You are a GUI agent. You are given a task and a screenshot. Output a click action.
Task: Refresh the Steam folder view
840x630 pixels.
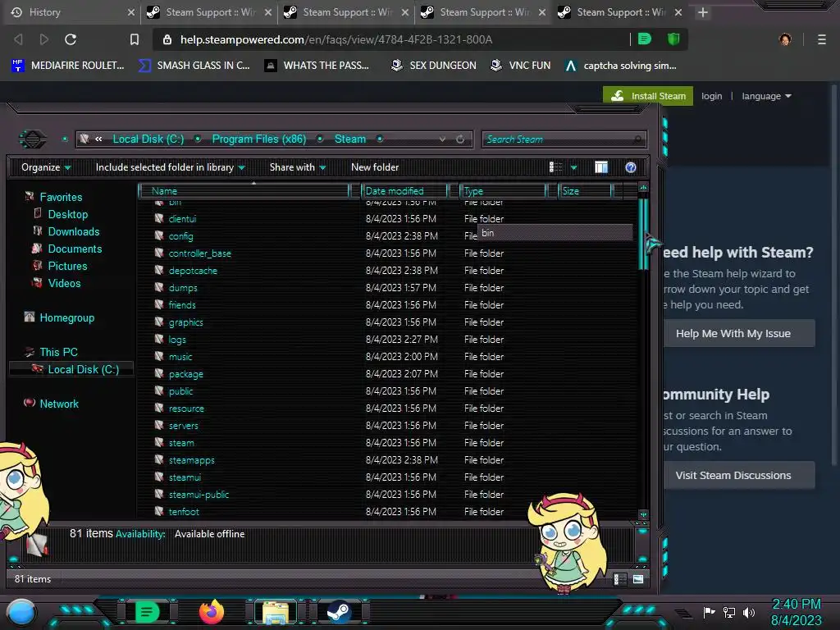pos(460,139)
